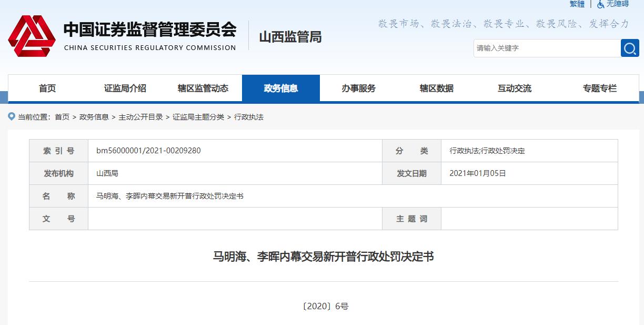Open the 无障碍 accessibility mode link
This screenshot has width=644, height=325.
point(617,5)
